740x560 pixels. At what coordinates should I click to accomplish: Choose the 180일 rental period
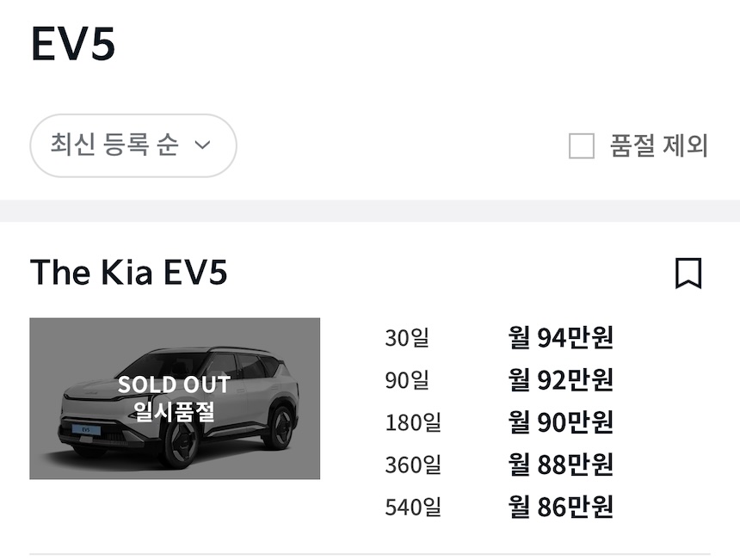point(412,422)
